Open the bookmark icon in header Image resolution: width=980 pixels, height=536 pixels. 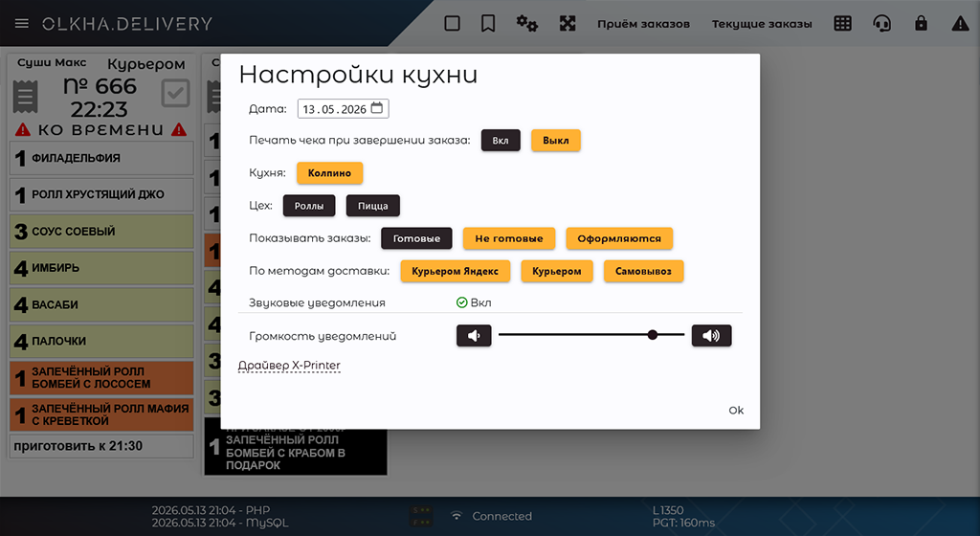[488, 24]
